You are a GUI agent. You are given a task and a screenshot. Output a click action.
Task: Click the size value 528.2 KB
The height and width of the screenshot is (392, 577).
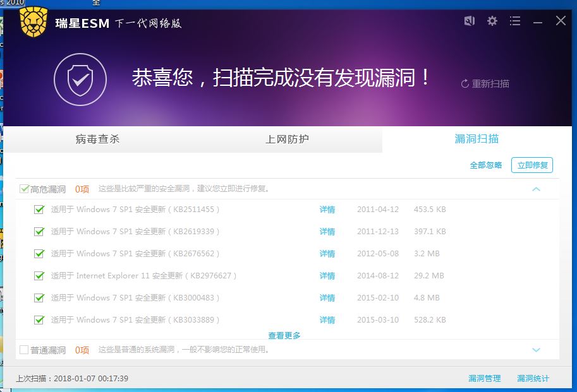click(430, 319)
